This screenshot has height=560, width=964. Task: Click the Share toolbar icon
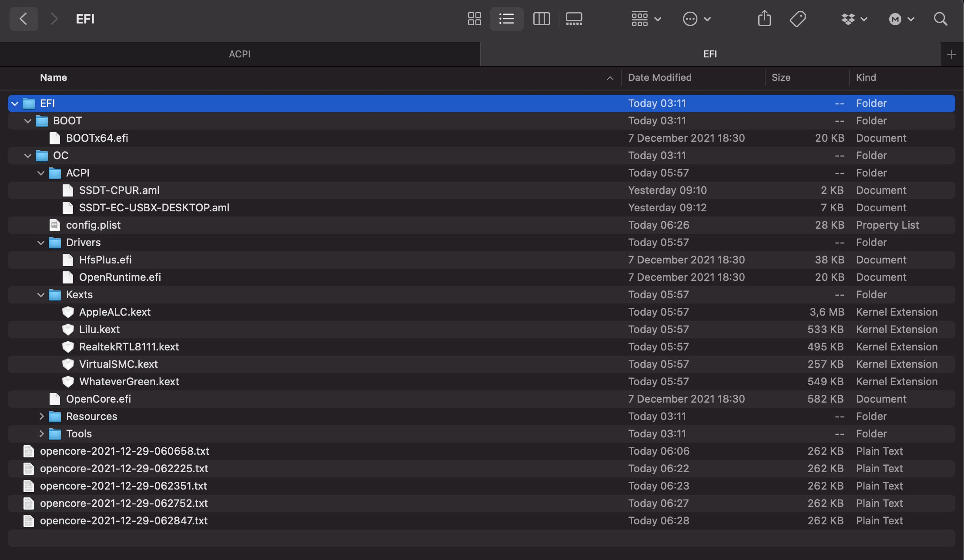pos(764,19)
